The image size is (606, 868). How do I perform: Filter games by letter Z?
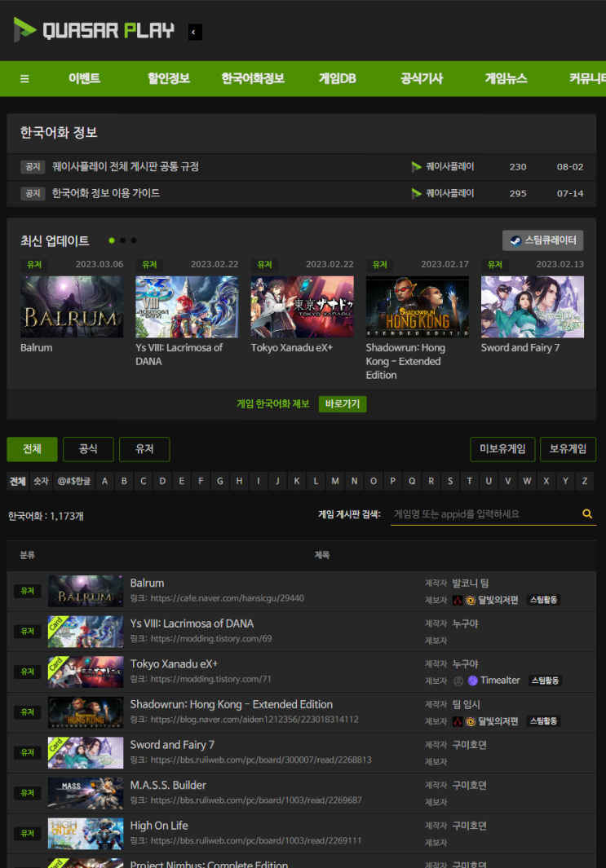click(x=585, y=481)
